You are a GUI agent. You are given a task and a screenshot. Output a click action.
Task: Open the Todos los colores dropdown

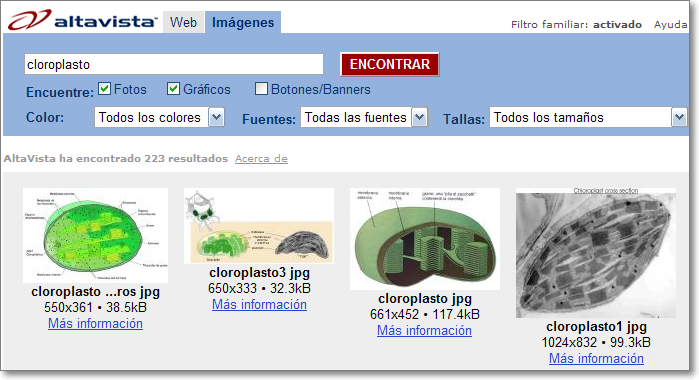159,117
